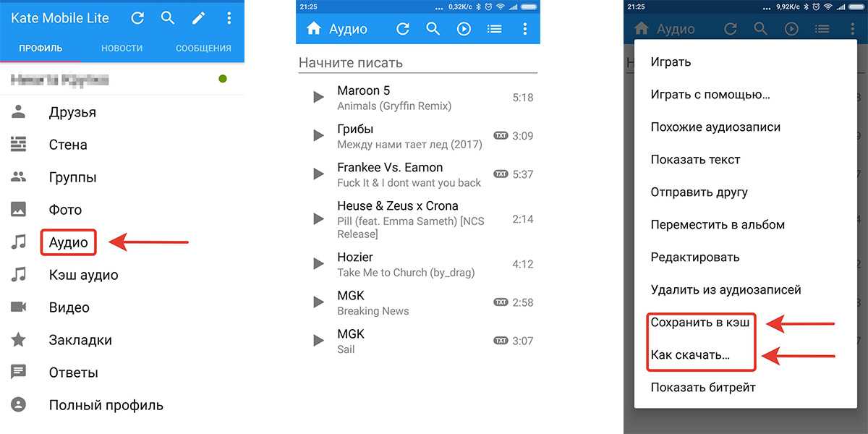Tap TXT lyrics badge on MGK Sail
This screenshot has width=868, height=434.
501,340
